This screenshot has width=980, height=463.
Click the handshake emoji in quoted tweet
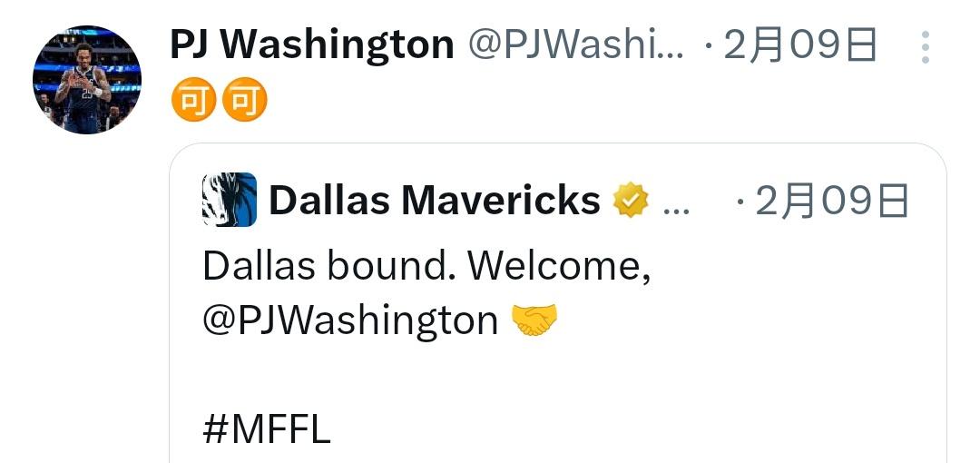(534, 320)
